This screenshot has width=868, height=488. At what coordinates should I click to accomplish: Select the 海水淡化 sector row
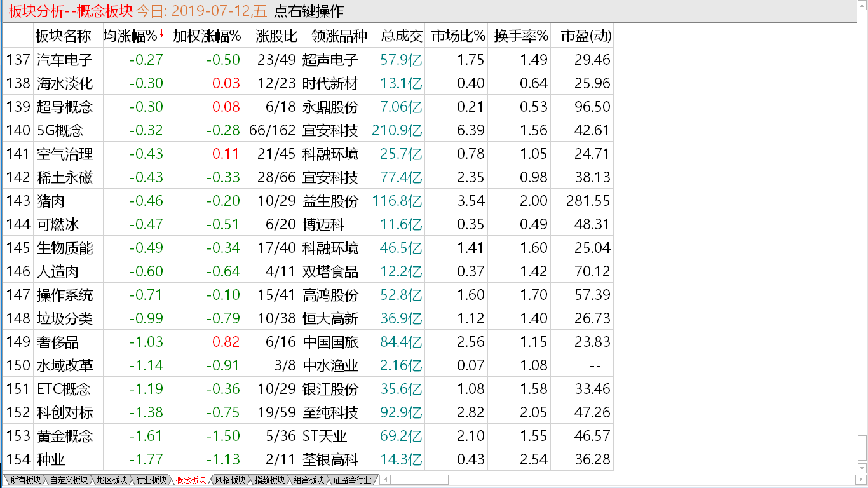(x=309, y=83)
